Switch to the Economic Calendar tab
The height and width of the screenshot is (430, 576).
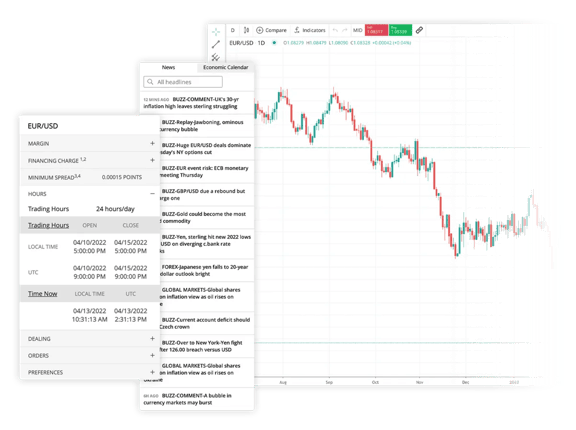click(226, 67)
